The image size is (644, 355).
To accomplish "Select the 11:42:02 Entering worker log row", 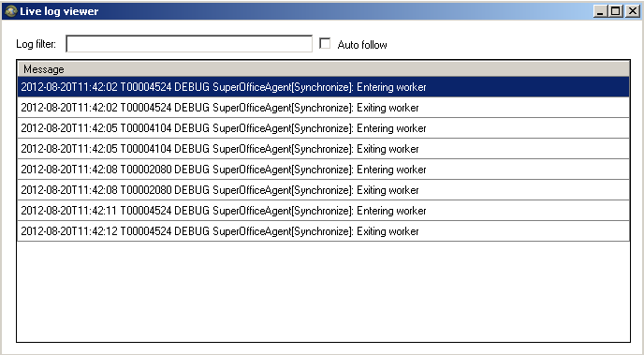I will click(323, 87).
